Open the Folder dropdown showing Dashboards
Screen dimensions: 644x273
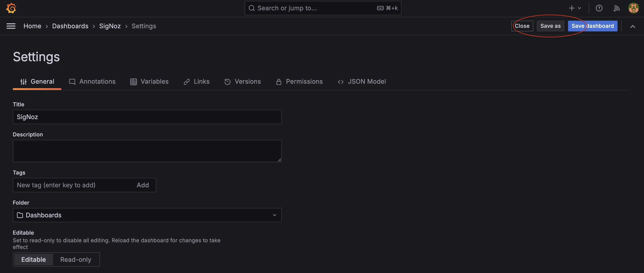pos(147,215)
